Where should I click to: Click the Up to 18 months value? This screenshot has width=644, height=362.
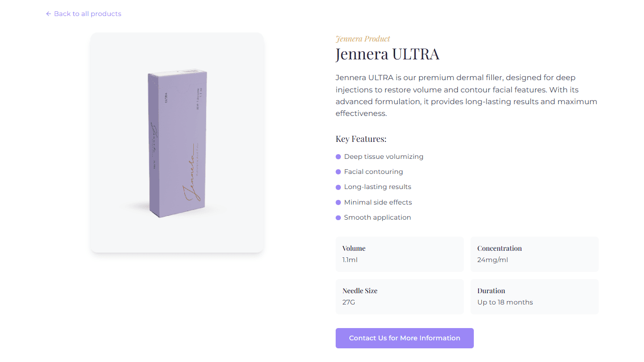point(505,302)
